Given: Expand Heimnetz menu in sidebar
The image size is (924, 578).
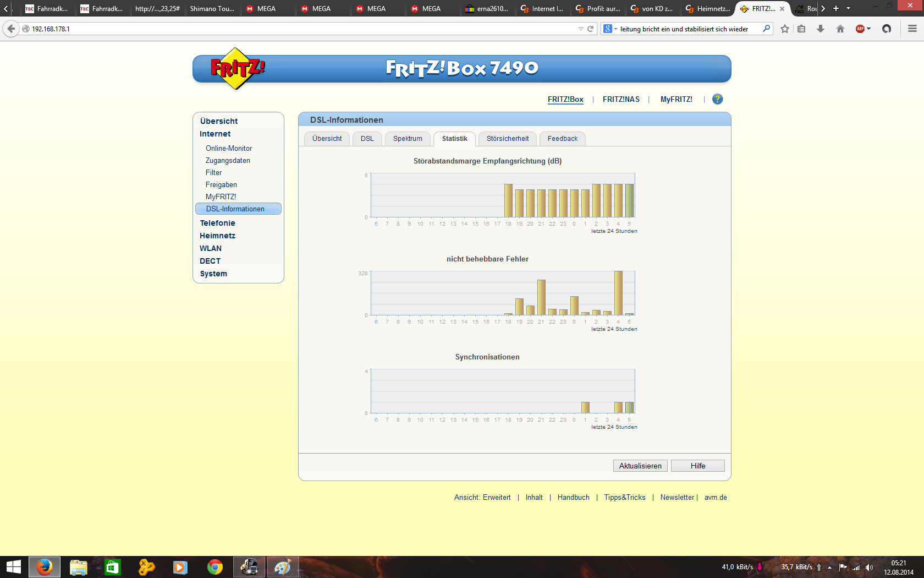Looking at the screenshot, I should [x=217, y=236].
